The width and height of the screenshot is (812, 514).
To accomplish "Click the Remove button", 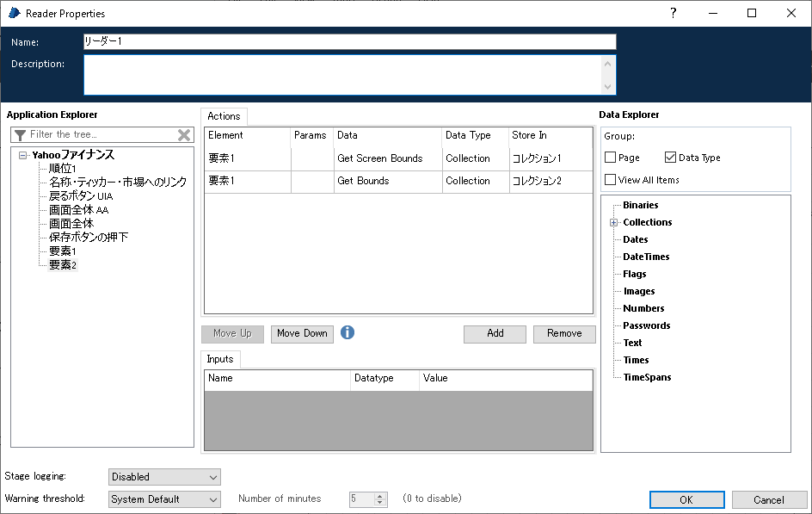I will pyautogui.click(x=564, y=334).
